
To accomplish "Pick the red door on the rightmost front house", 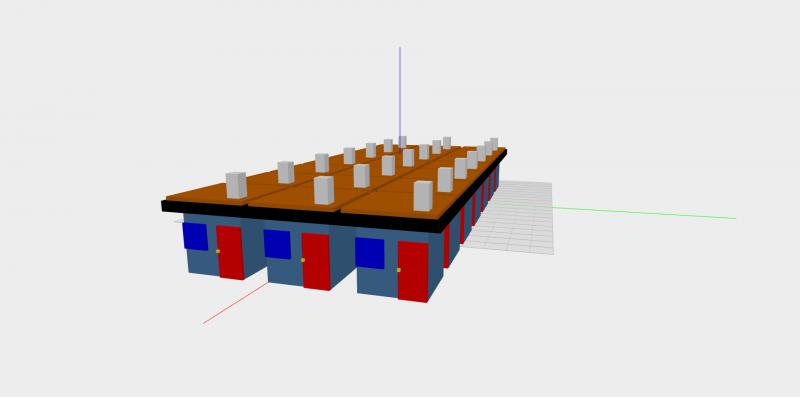I will [x=413, y=271].
